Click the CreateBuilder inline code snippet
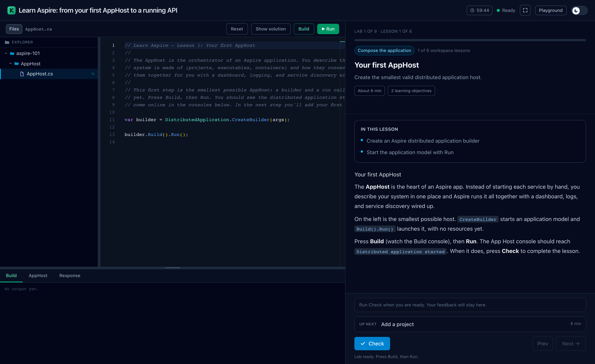This screenshot has width=595, height=364. coord(478,219)
